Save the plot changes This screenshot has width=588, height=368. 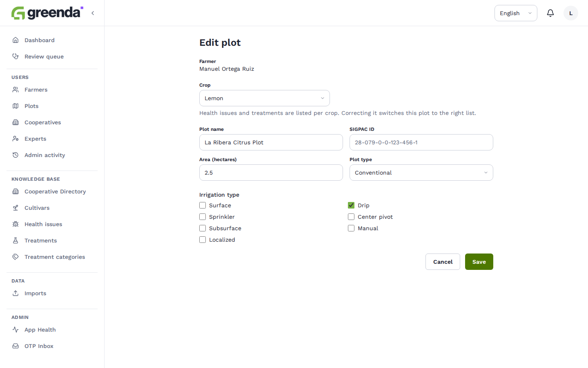click(479, 262)
